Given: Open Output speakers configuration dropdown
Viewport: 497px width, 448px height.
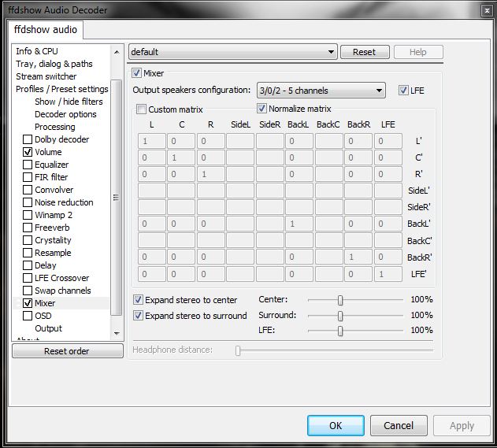Looking at the screenshot, I should coord(321,91).
